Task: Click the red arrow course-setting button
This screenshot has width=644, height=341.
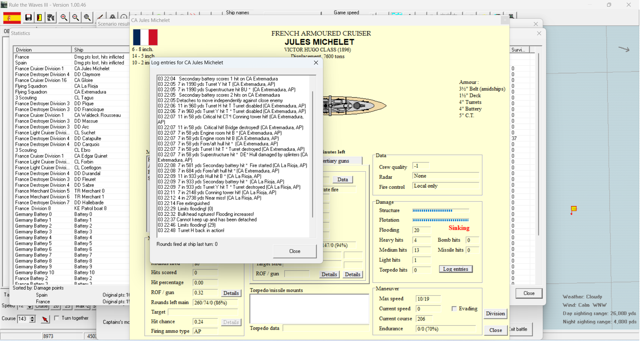Action: (45, 319)
